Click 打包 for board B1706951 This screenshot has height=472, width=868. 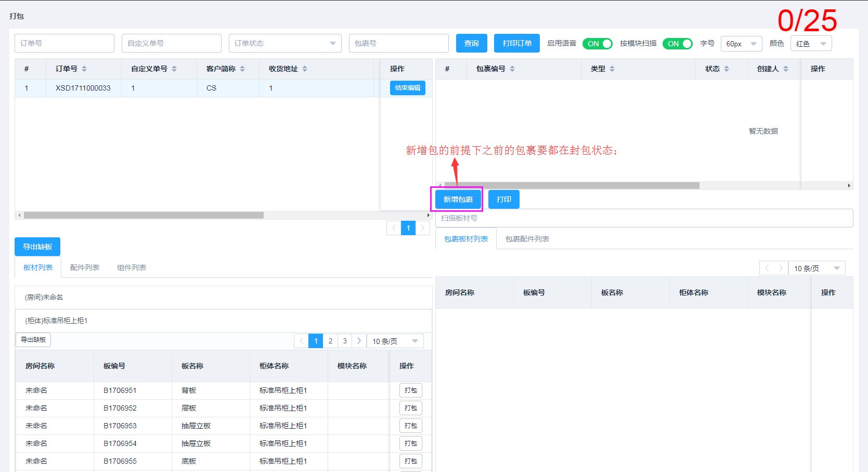coord(410,390)
